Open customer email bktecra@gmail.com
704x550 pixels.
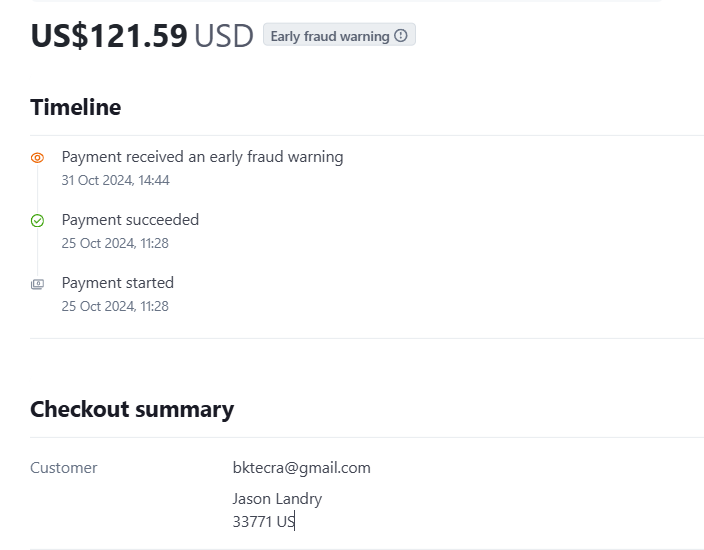pyautogui.click(x=301, y=467)
